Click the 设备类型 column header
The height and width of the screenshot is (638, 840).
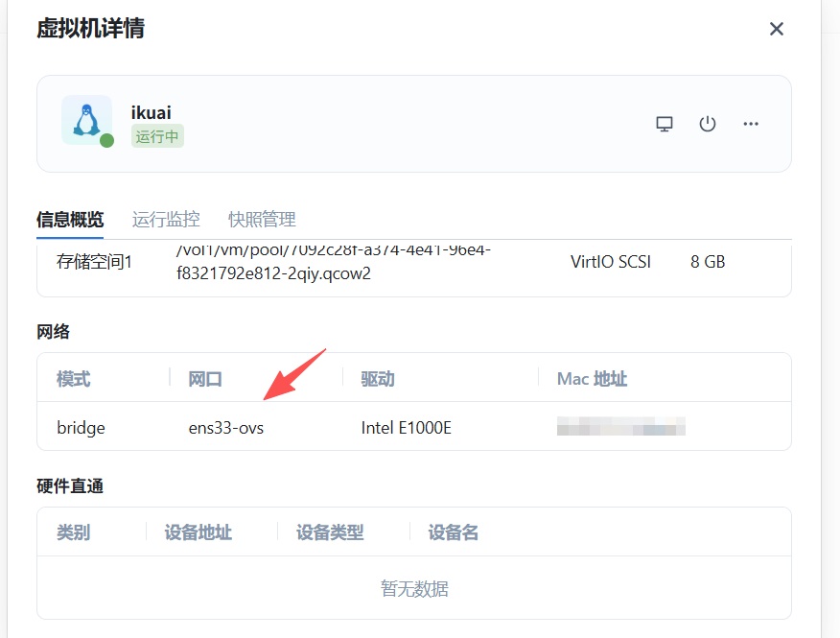(x=330, y=532)
